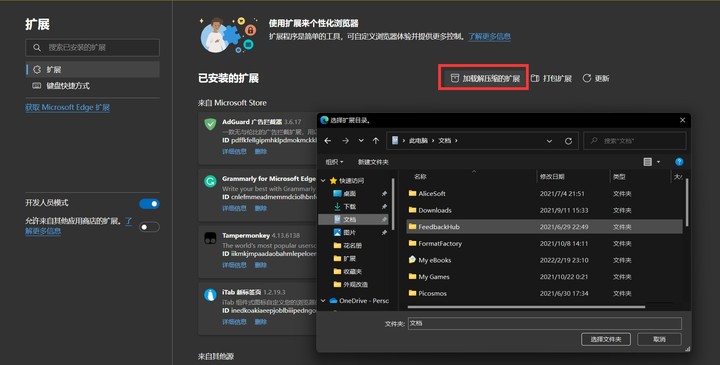Click the AdGuard shield icon
Screen dimensions: 720x365
(x=210, y=124)
